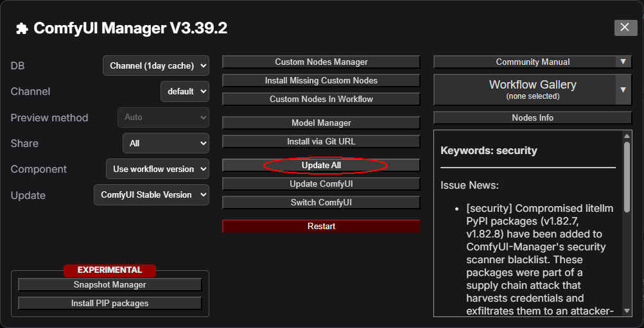The width and height of the screenshot is (644, 328).
Task: Open the DB Channel (1day cache) dropdown
Action: (x=156, y=65)
